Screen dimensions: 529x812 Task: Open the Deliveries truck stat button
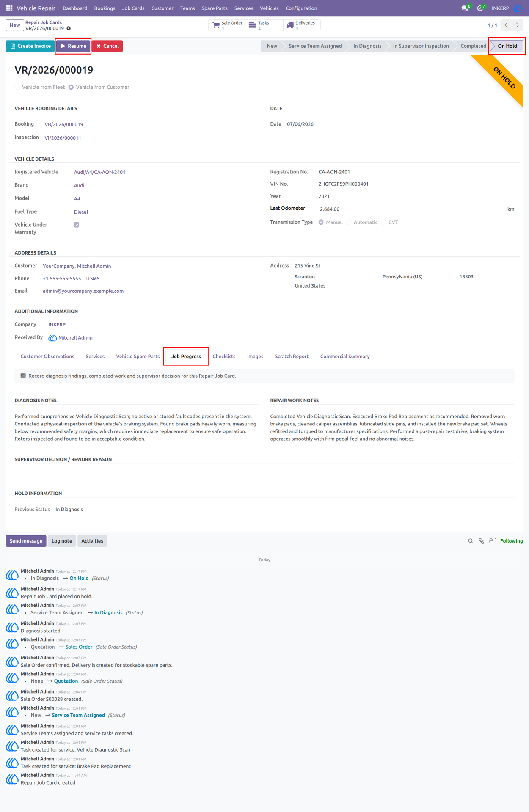coord(301,25)
